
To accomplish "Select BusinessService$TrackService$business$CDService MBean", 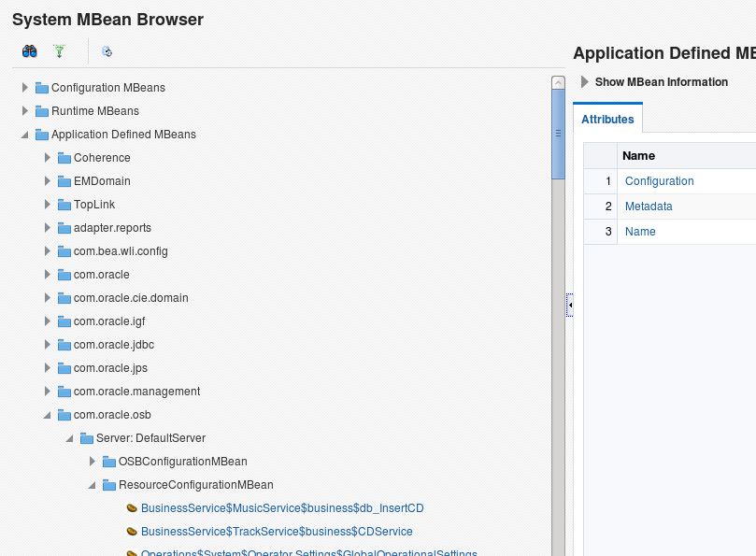I will [277, 532].
